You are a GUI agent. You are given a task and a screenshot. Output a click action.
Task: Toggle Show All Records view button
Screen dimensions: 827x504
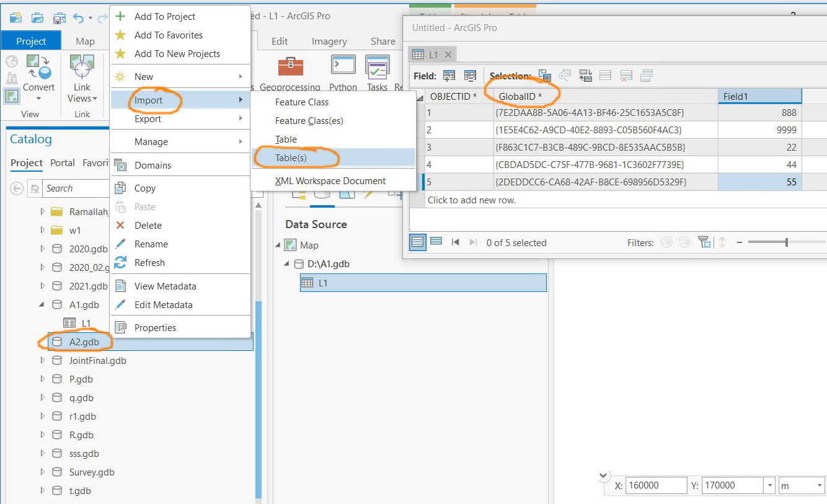[418, 242]
